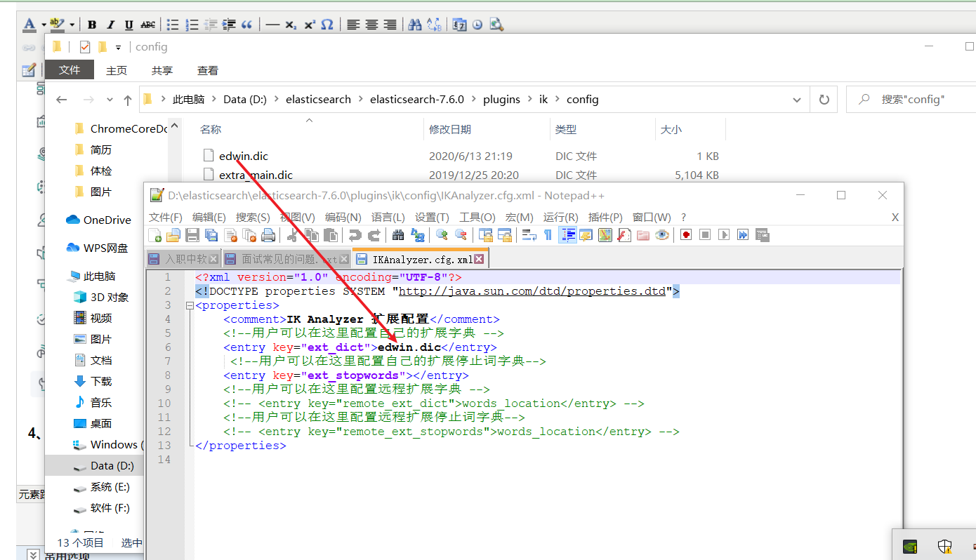This screenshot has width=976, height=560.
Task: Save the current file in Notepad++
Action: tap(192, 235)
